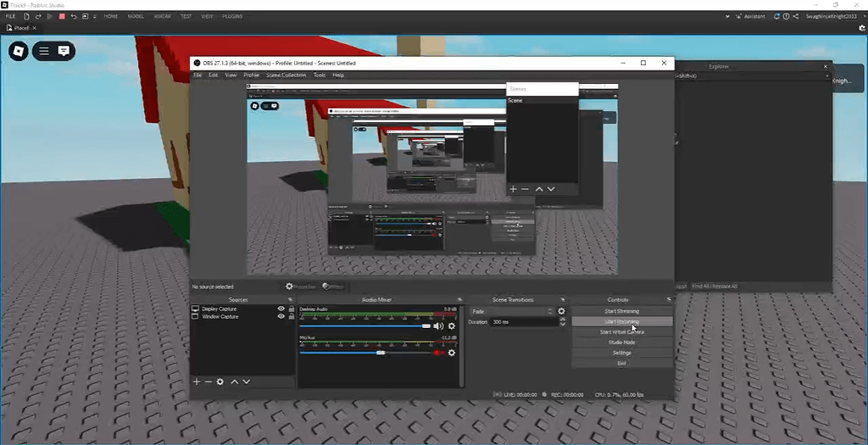The width and height of the screenshot is (868, 445).
Task: Click Start Streaming in OBS Controls
Action: click(621, 311)
